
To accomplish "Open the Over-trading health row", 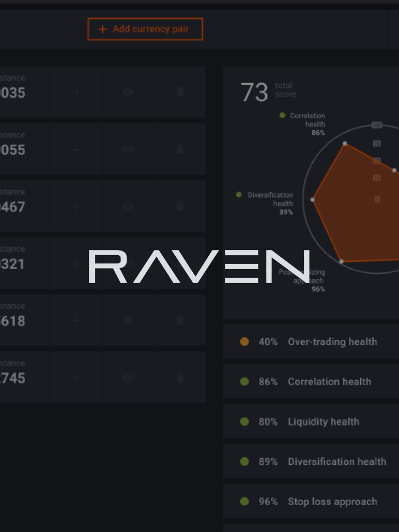I will click(x=311, y=341).
